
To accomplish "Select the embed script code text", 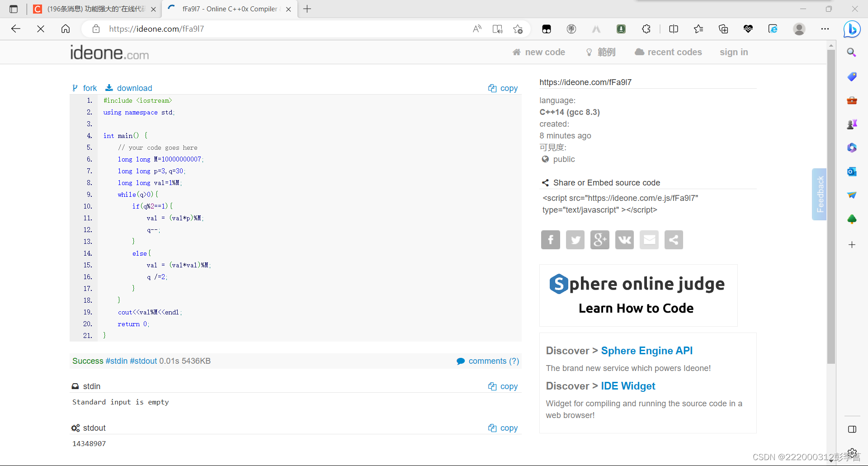I will (620, 204).
